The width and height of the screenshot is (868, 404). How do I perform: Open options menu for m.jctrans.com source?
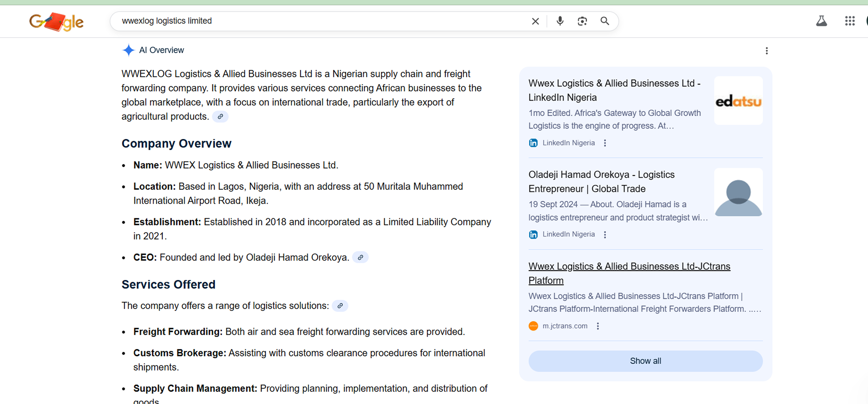point(598,326)
